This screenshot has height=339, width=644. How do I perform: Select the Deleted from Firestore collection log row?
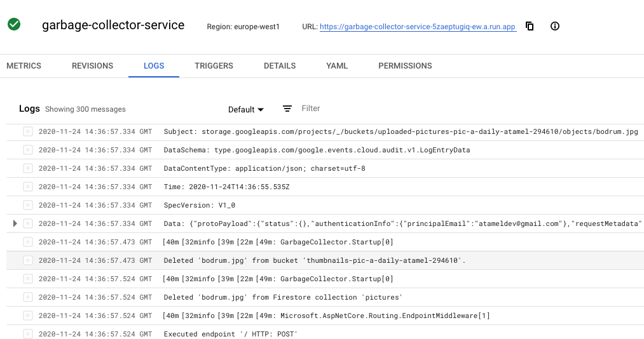[x=283, y=297]
